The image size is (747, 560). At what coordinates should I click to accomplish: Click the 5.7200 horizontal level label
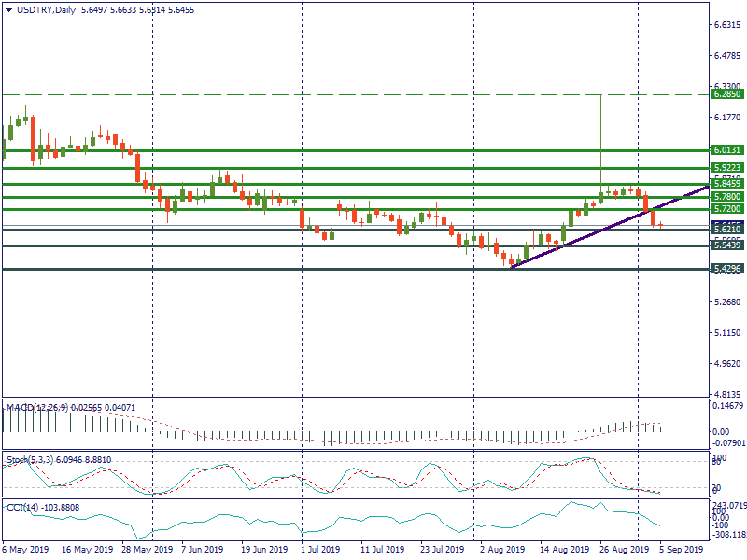[726, 210]
